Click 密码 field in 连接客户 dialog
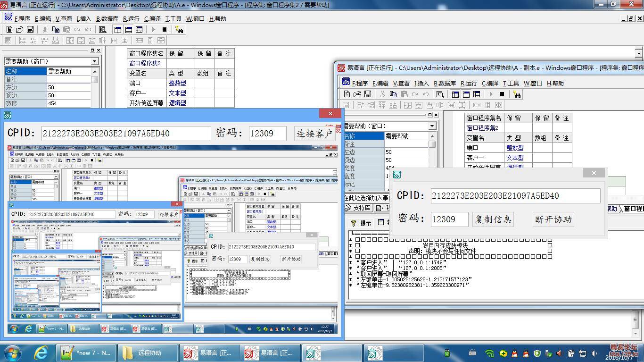The height and width of the screenshot is (362, 644). [x=267, y=134]
